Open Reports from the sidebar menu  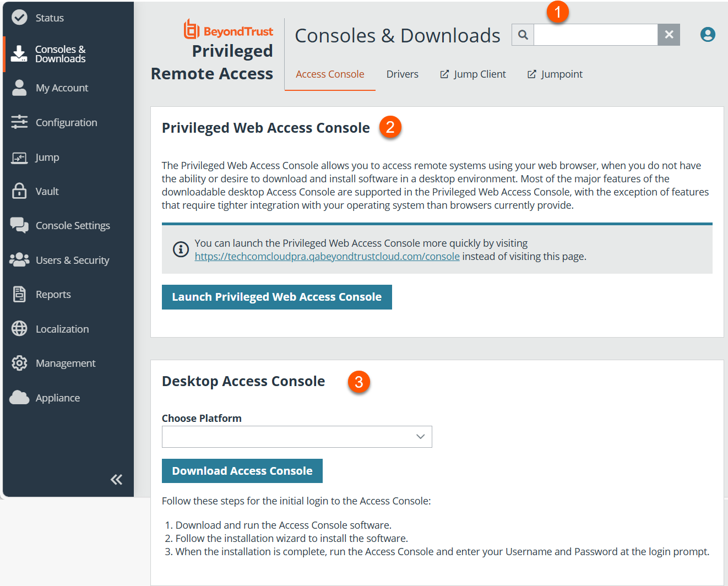coord(53,295)
